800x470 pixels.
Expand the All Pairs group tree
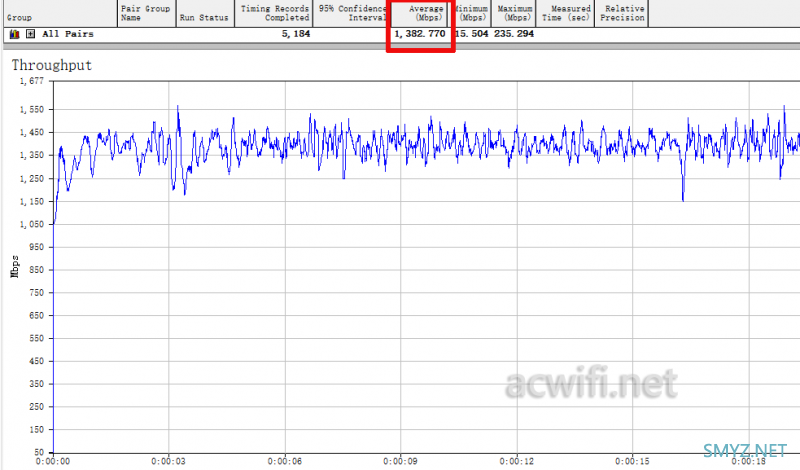[x=30, y=33]
